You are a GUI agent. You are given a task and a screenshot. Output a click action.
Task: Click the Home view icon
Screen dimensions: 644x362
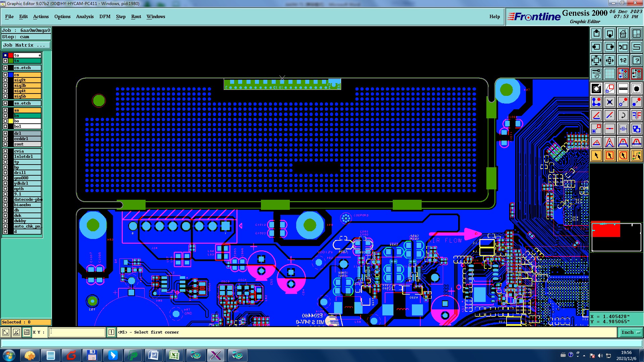tap(623, 34)
